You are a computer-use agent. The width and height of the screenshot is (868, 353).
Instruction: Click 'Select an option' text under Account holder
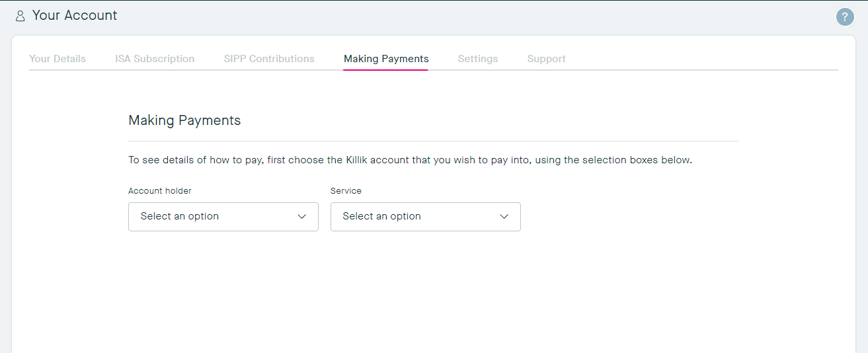[180, 217]
